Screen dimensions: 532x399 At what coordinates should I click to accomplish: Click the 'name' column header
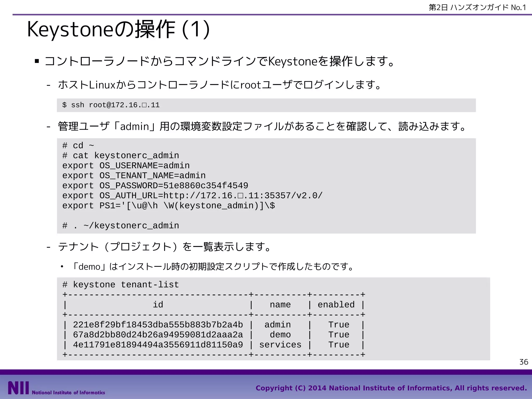(280, 305)
